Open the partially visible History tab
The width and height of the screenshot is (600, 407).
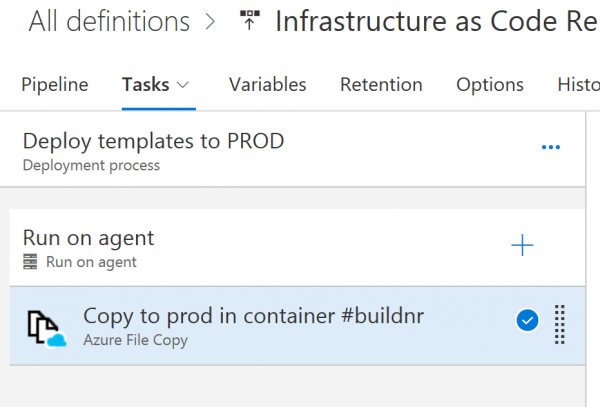click(x=578, y=85)
